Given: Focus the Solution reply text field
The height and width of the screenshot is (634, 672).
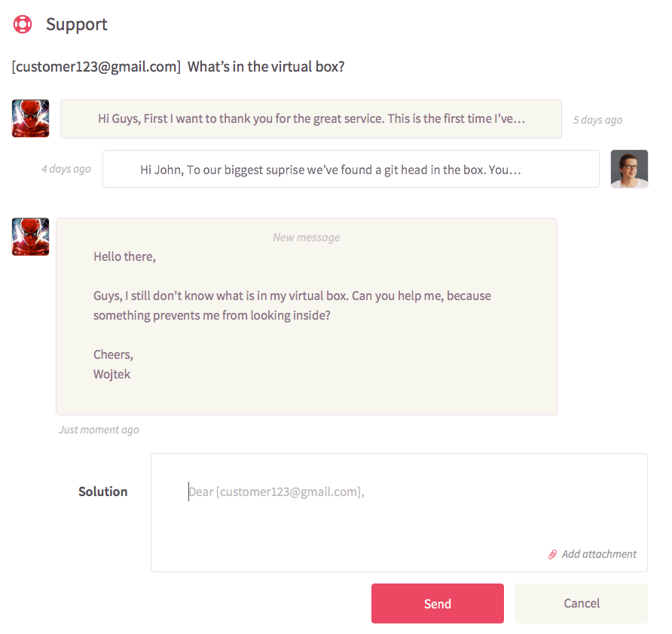Looking at the screenshot, I should pos(399,513).
